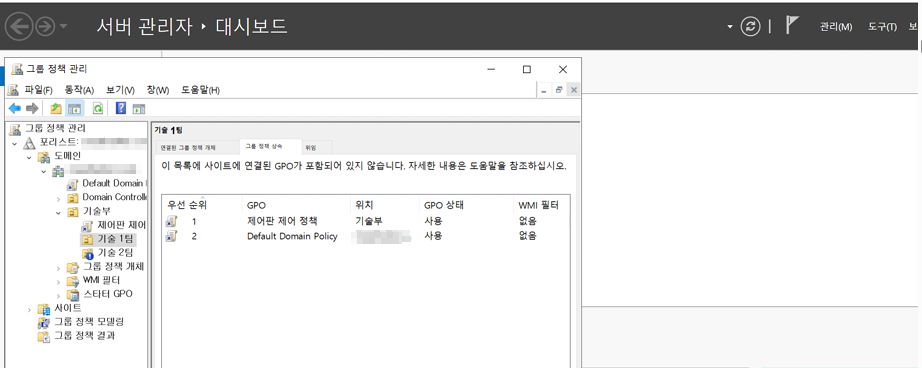Sort by the GPO column header
This screenshot has width=922, height=368.
296,205
